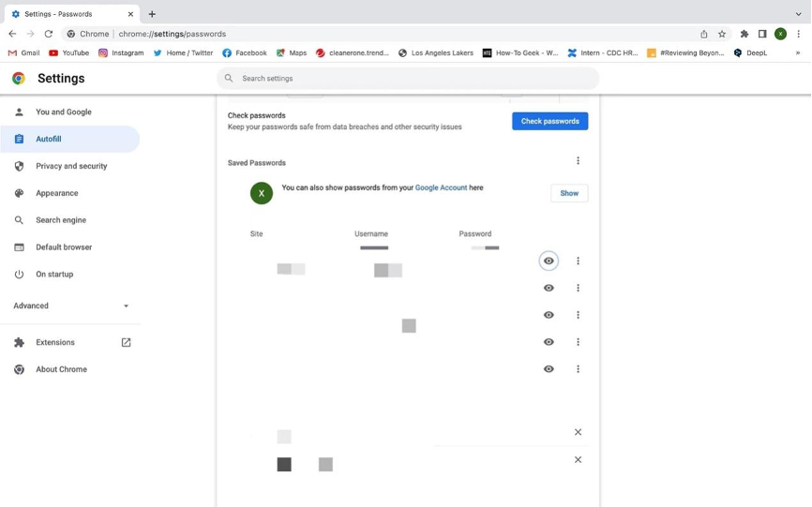Click the Check passwords button
812x507 pixels.
pos(549,121)
